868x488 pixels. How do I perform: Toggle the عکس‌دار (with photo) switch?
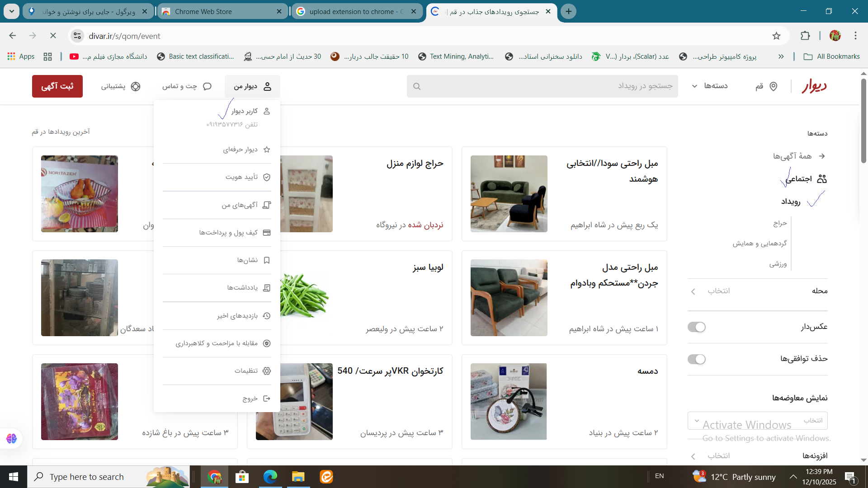tap(696, 327)
